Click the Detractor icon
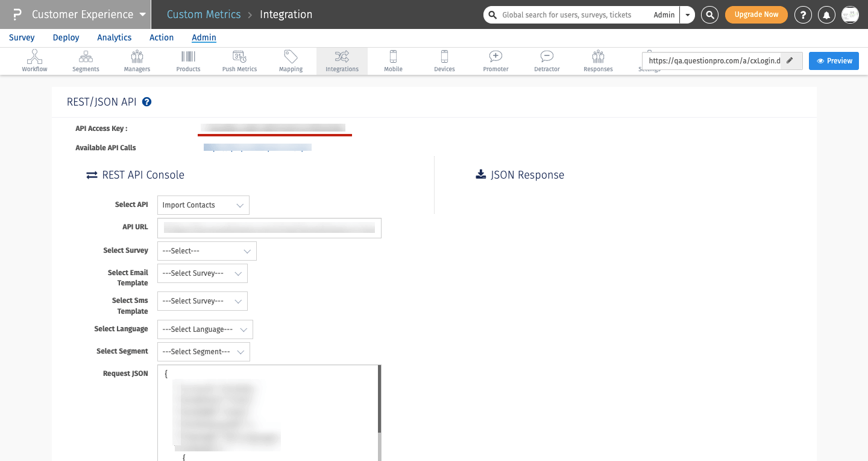The image size is (868, 461). click(x=546, y=60)
